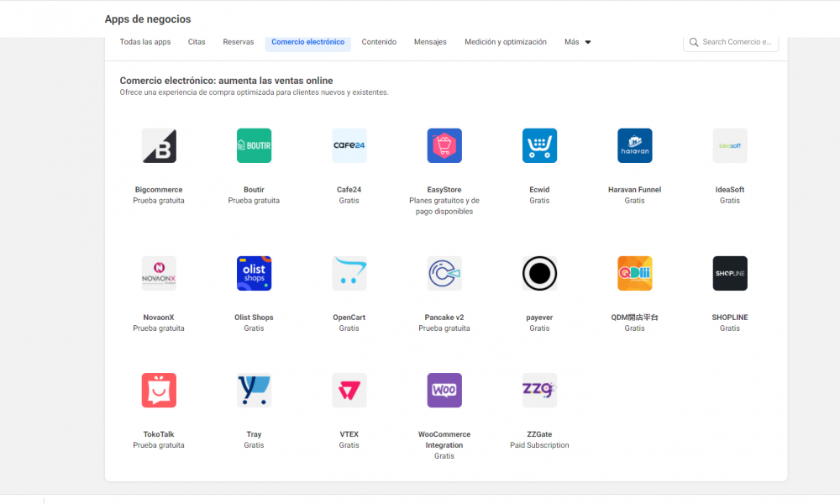Click the OpenCart app name
Image resolution: width=840 pixels, height=504 pixels.
pyautogui.click(x=349, y=317)
